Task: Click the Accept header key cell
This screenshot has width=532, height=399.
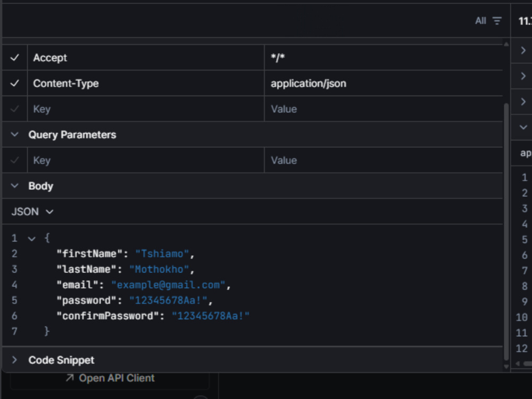Action: coord(146,57)
